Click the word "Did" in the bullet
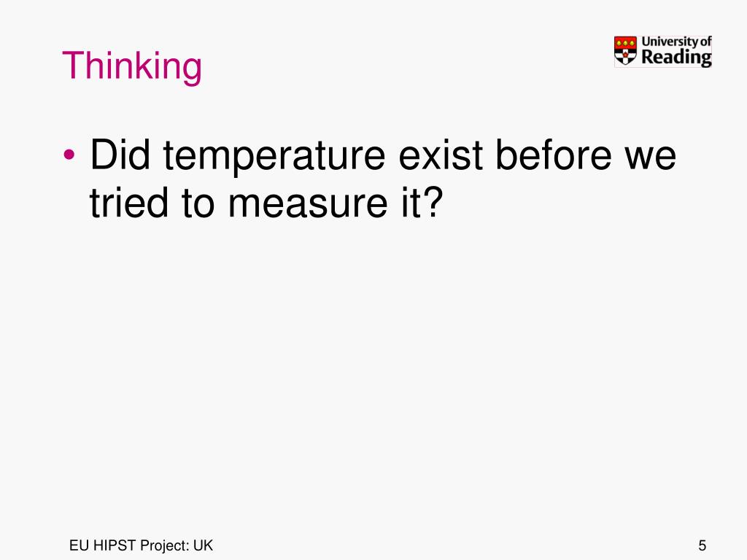 pyautogui.click(x=120, y=155)
